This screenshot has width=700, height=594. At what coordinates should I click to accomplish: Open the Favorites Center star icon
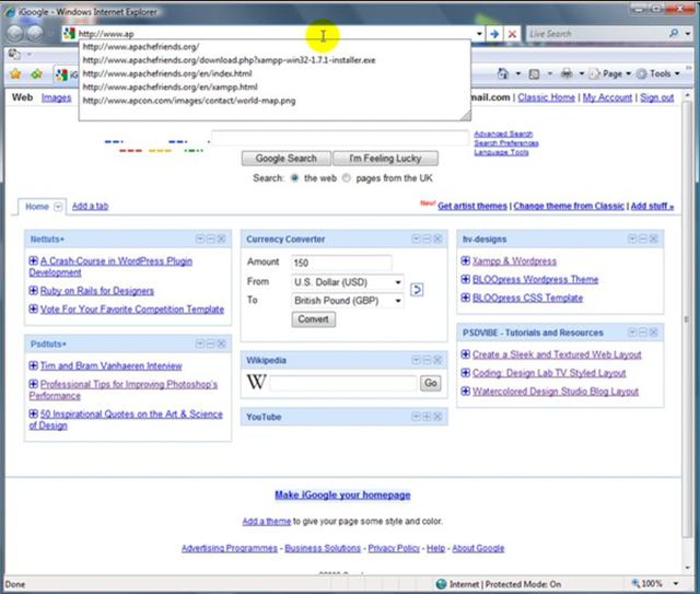[15, 74]
